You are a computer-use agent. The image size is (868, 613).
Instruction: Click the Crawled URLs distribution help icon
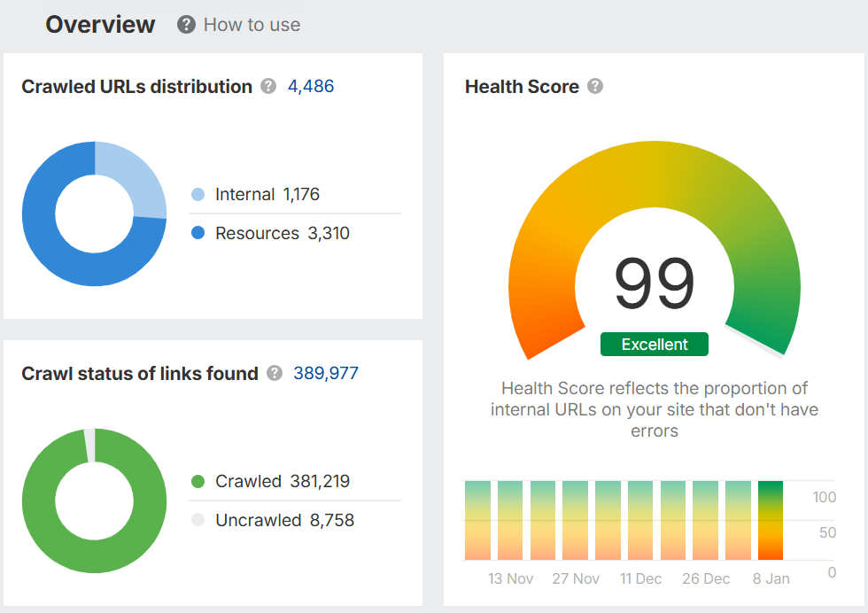[x=268, y=86]
